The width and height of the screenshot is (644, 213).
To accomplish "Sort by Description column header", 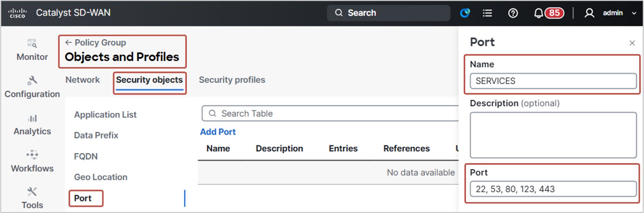I will 280,148.
